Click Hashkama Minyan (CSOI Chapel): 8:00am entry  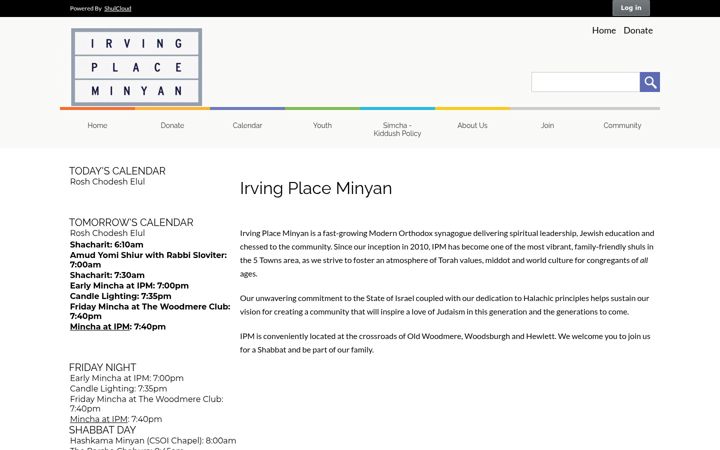pyautogui.click(x=153, y=440)
